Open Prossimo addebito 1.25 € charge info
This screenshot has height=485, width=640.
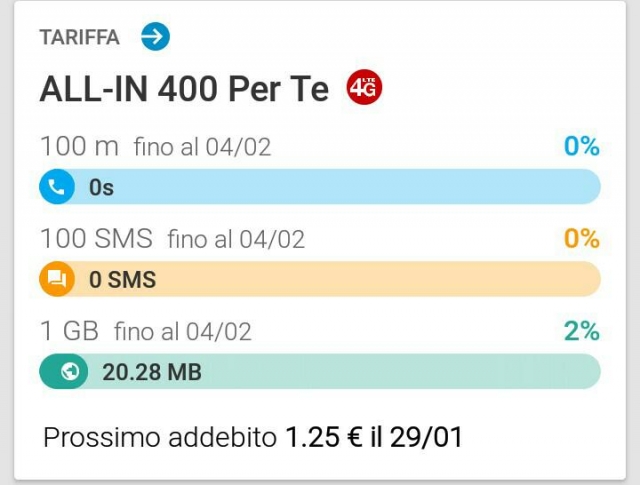click(x=253, y=437)
